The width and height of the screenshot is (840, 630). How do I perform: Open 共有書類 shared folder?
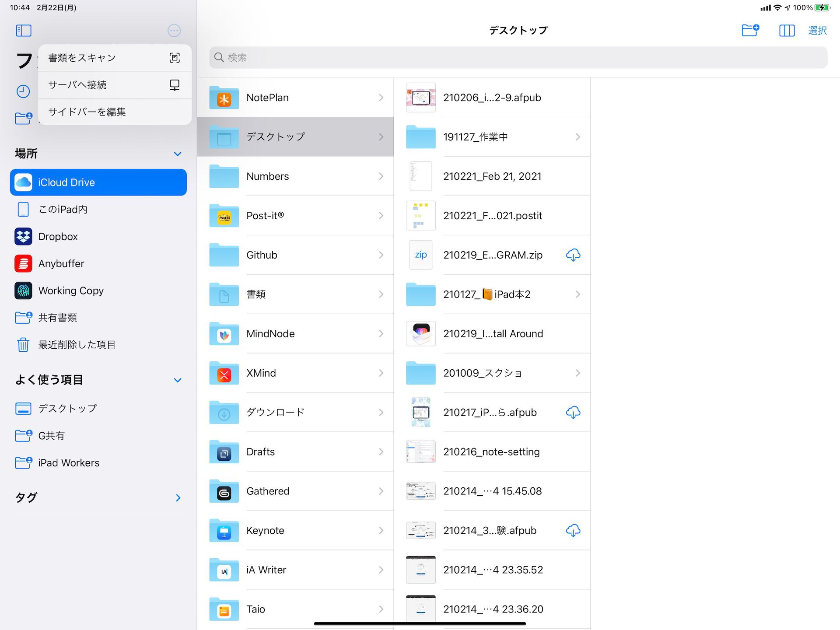pyautogui.click(x=98, y=318)
